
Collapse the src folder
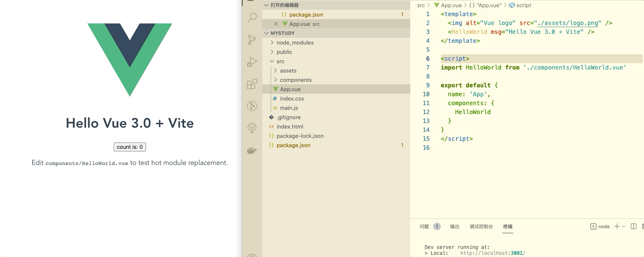(x=272, y=61)
